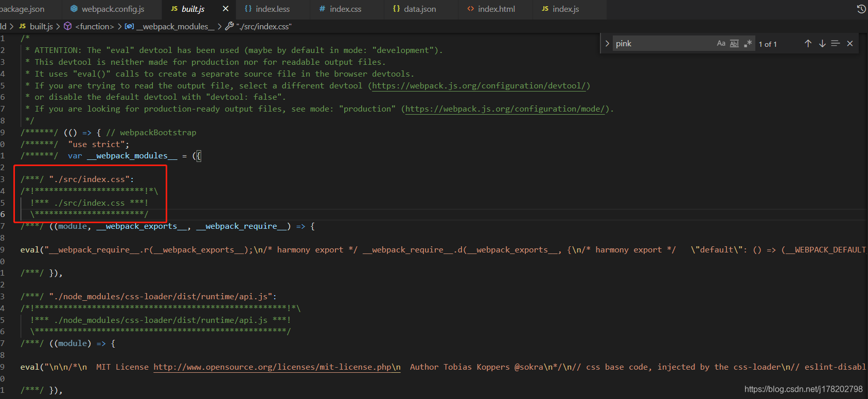The image size is (868, 399).
Task: Open the webpack configuration mode link
Action: [505, 109]
